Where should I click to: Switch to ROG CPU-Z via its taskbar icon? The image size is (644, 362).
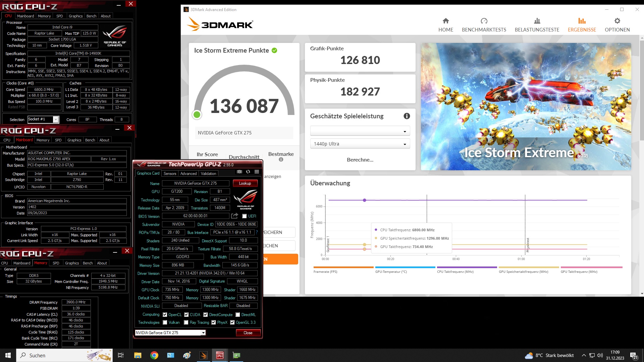[220, 355]
